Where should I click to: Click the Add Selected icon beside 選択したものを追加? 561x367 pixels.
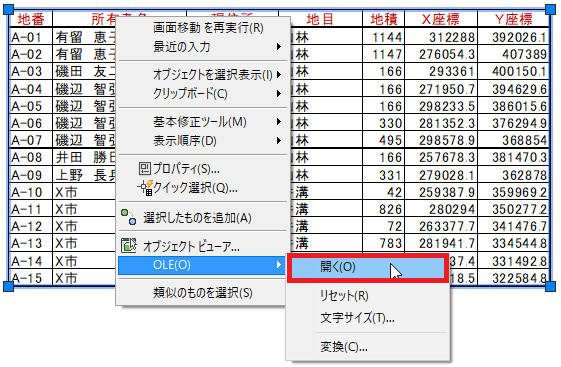(128, 217)
